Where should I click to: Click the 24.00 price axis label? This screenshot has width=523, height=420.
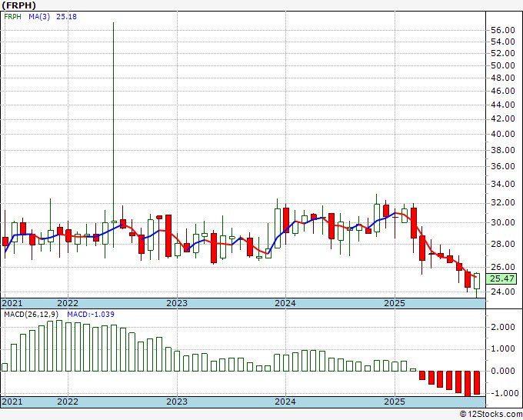[x=503, y=292]
